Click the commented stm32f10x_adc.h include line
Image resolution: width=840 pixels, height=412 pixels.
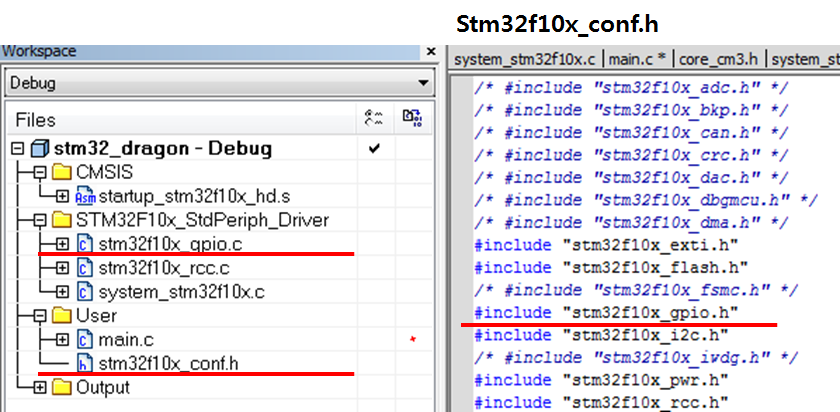[631, 87]
